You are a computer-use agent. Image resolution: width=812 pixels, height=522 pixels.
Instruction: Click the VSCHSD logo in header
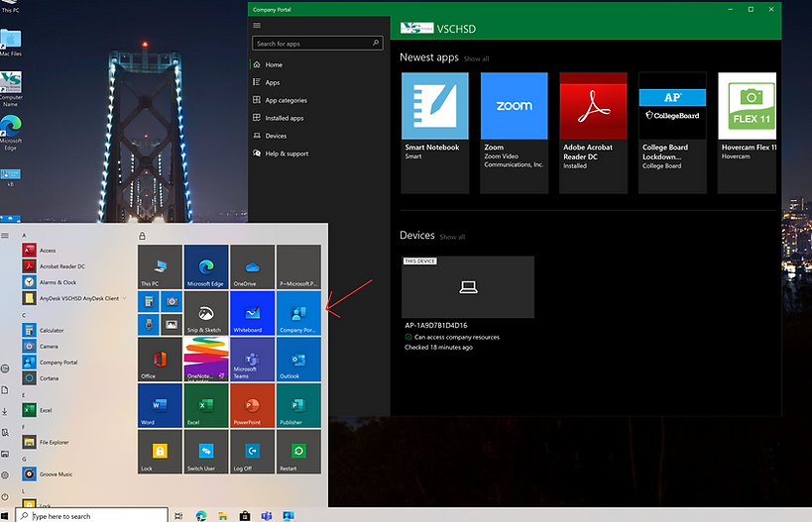coord(416,28)
